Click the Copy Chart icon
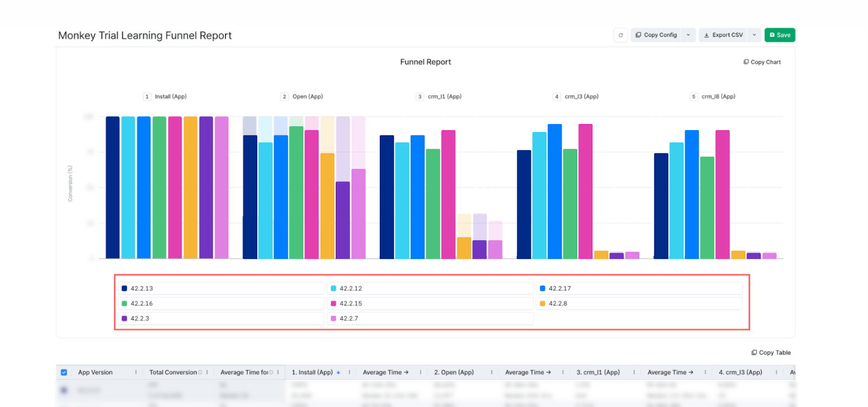The width and height of the screenshot is (868, 407). tap(746, 62)
